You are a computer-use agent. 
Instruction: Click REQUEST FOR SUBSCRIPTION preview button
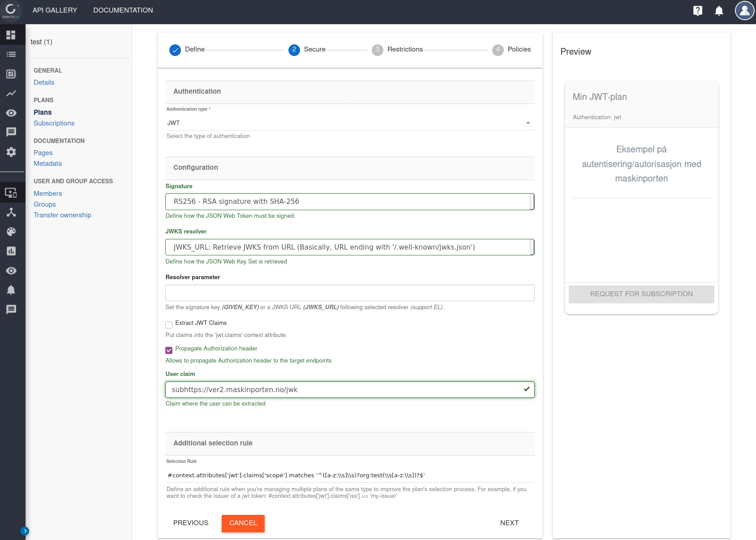click(641, 294)
